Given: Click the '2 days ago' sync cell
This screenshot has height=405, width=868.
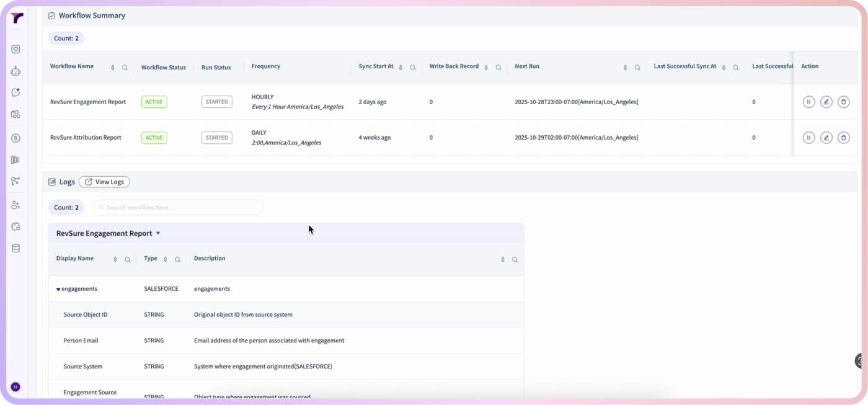Looking at the screenshot, I should [x=373, y=102].
